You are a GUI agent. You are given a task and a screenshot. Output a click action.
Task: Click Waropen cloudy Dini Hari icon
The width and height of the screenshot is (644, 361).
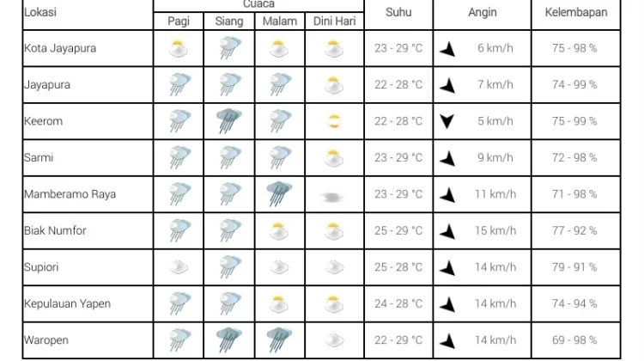point(334,340)
